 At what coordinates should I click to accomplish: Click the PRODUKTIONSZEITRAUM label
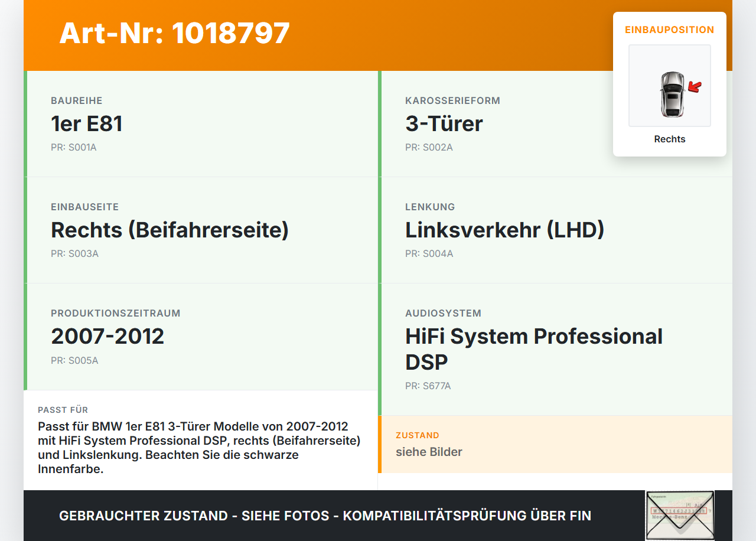pyautogui.click(x=116, y=313)
